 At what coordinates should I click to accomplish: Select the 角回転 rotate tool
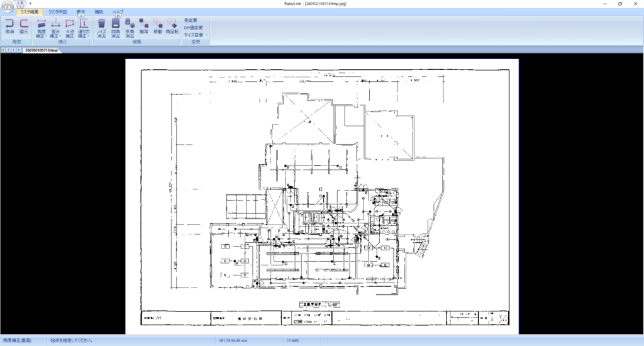tap(172, 26)
